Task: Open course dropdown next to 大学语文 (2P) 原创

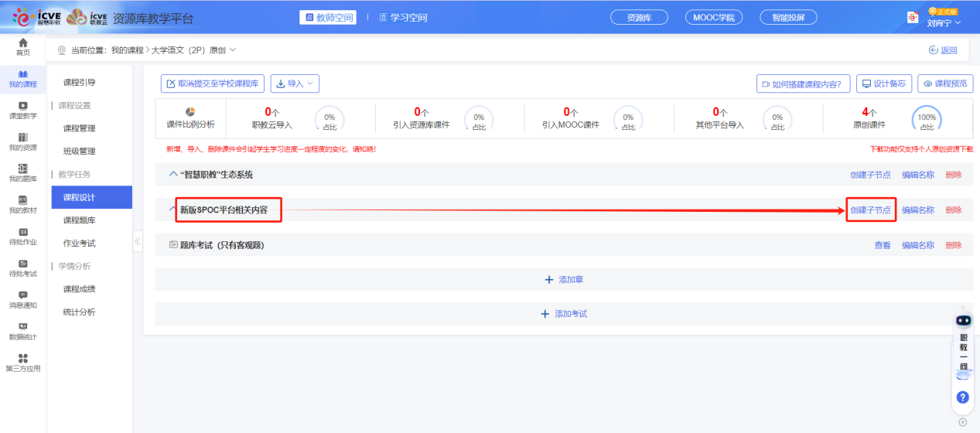Action: [x=232, y=50]
